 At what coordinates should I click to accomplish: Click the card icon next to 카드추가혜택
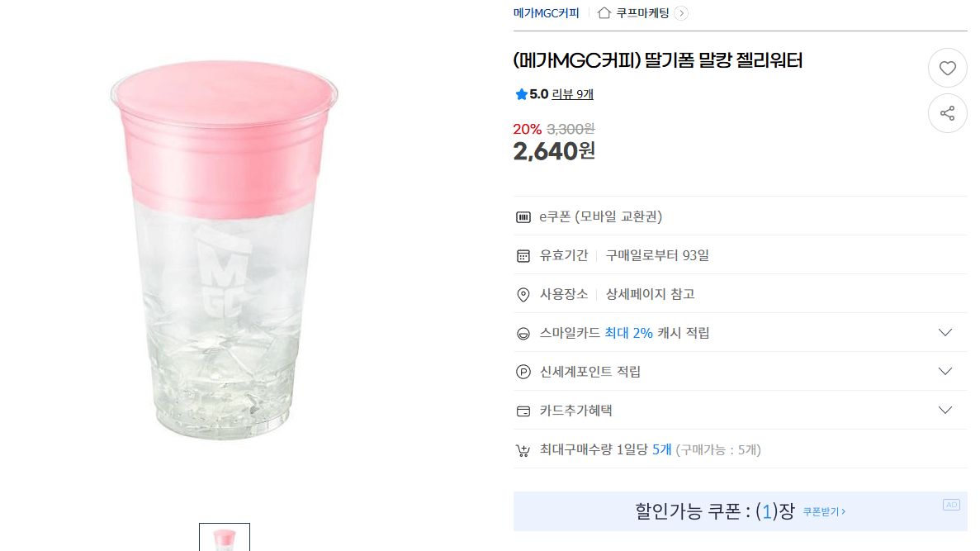coord(523,410)
